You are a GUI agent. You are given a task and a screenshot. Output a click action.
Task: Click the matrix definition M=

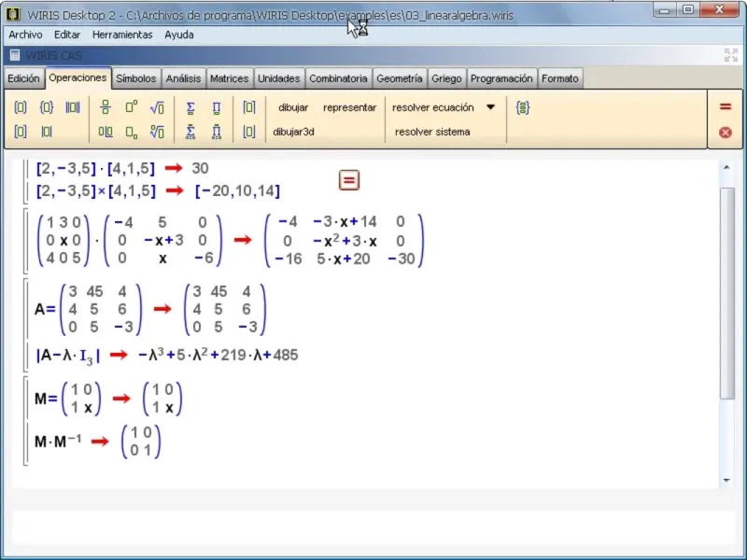pyautogui.click(x=67, y=399)
